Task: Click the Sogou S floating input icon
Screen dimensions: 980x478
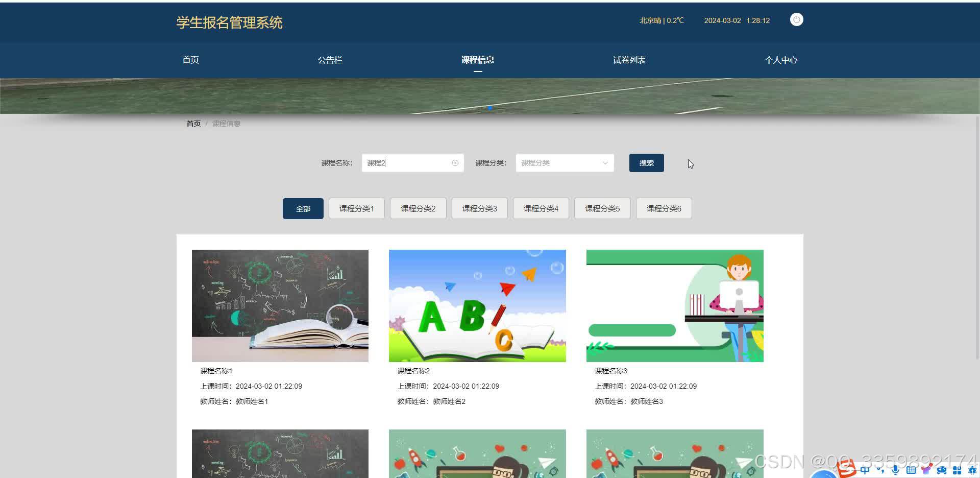Action: (x=847, y=469)
